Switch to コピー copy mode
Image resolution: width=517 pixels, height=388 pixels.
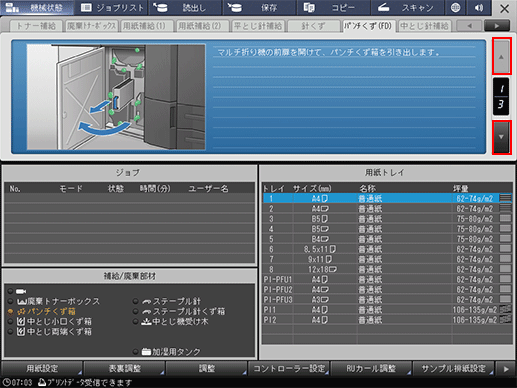click(333, 8)
